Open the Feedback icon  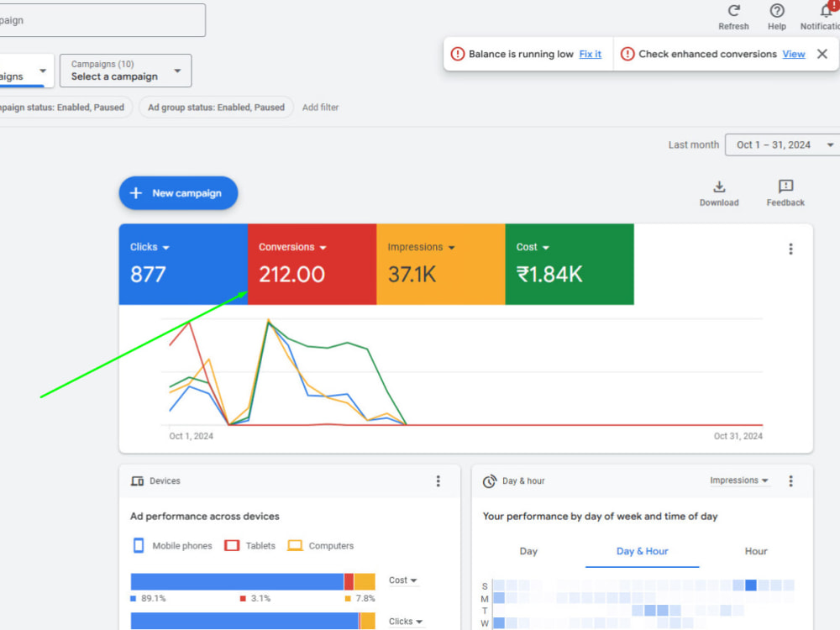click(x=785, y=186)
